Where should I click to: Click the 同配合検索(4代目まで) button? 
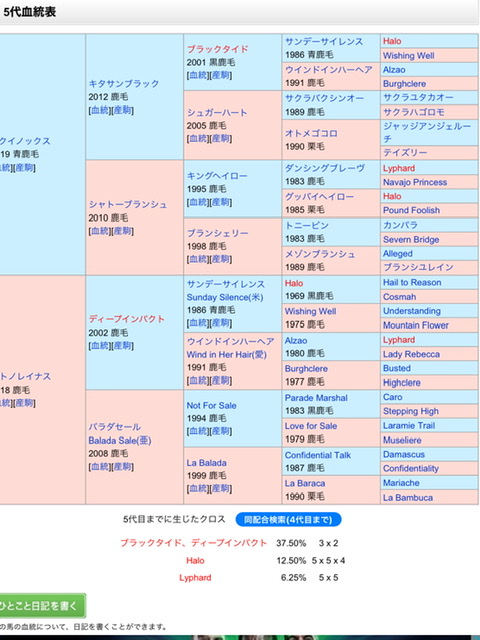(288, 520)
